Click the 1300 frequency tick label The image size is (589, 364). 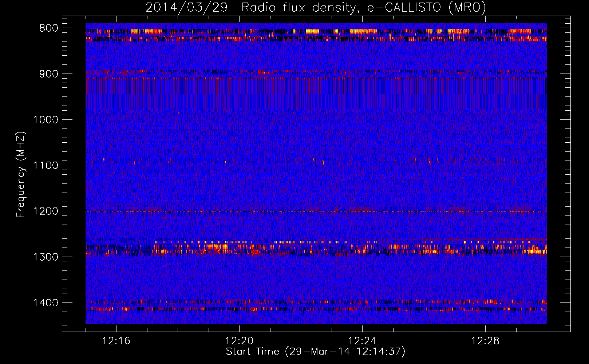tap(46, 257)
